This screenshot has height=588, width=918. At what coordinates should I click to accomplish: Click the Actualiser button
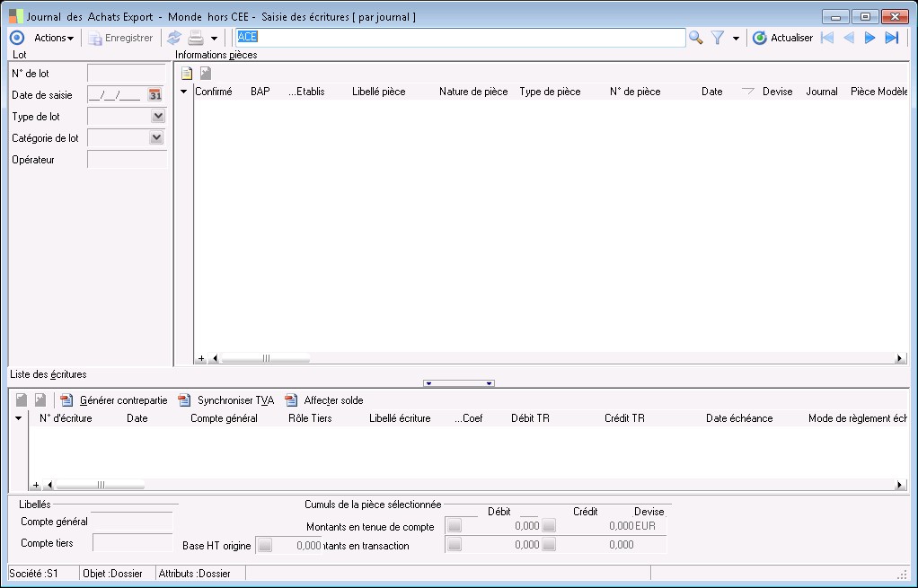pos(782,38)
